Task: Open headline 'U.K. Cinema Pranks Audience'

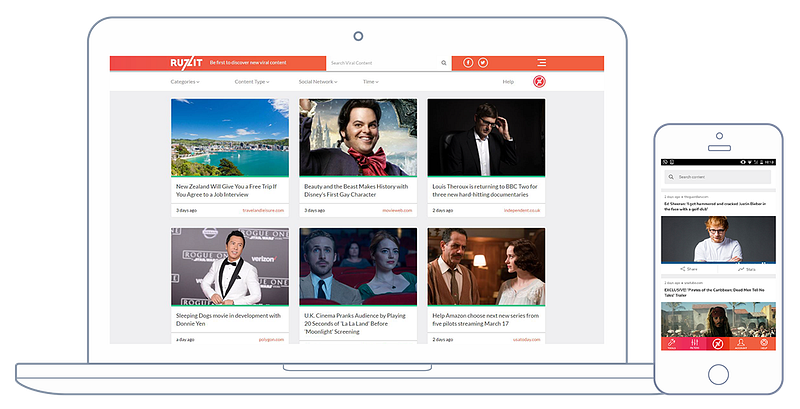Action: click(355, 323)
